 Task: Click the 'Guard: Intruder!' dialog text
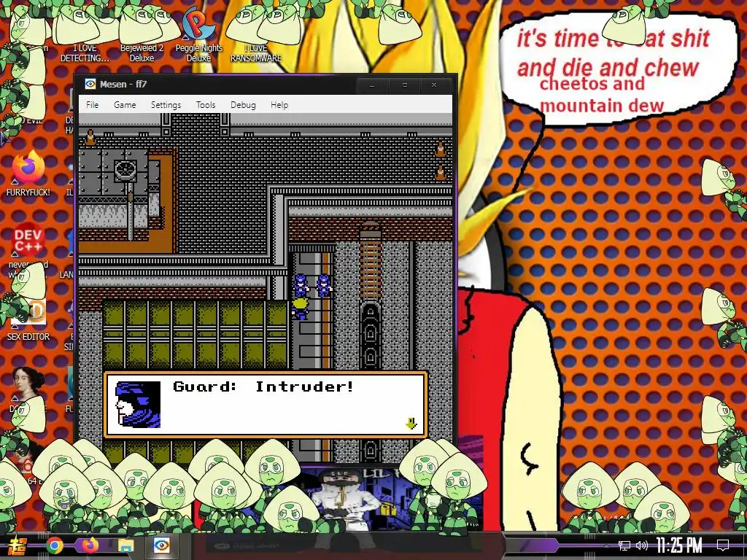[263, 386]
